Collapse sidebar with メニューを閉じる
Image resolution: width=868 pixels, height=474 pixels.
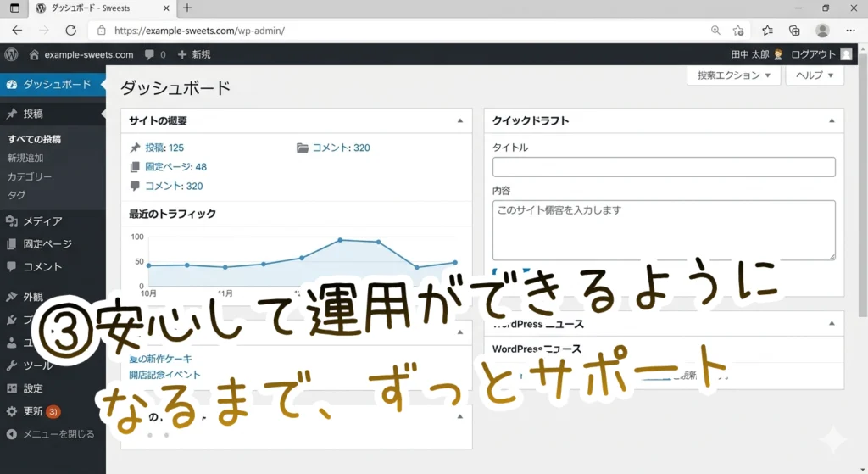53,434
